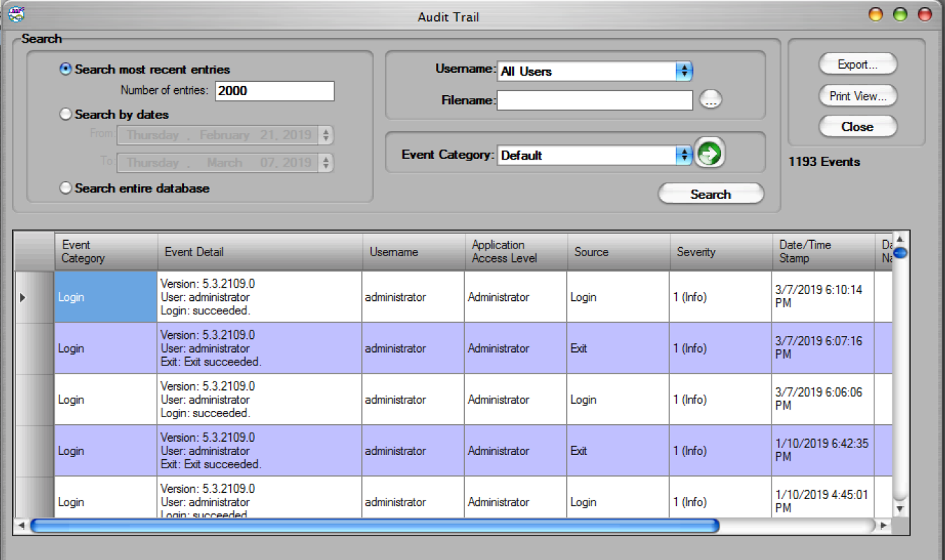Expand the Default category selector
The image size is (945, 560).
[684, 155]
